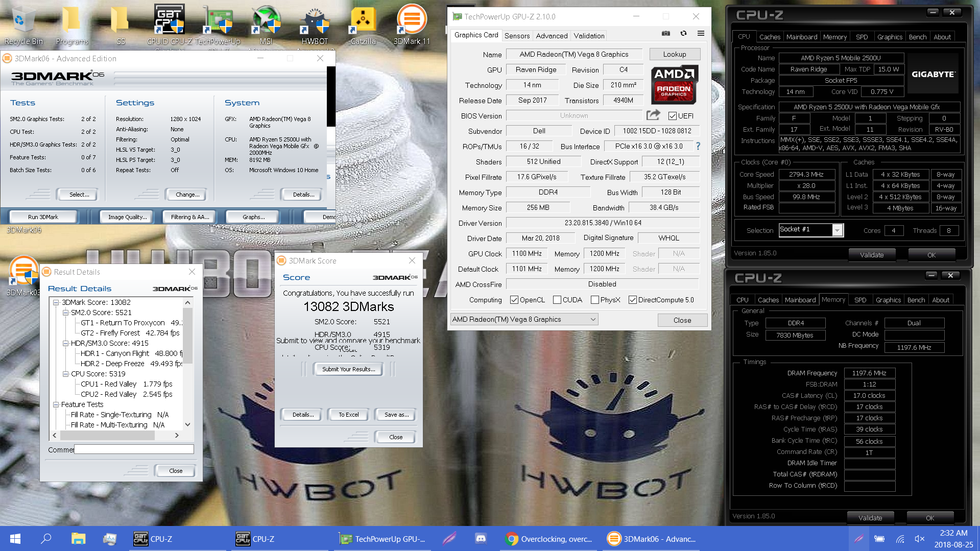Click Save as button in 3DMark Score
The image size is (980, 551).
(x=396, y=415)
